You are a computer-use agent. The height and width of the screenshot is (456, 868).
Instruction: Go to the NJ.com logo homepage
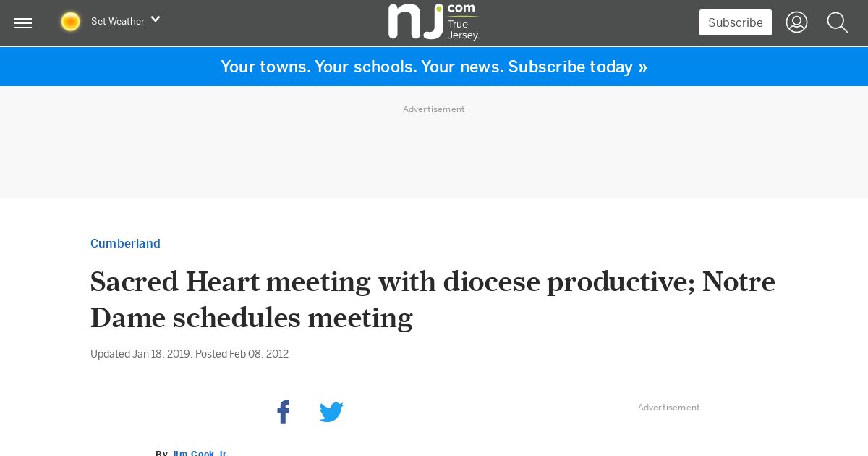(434, 22)
